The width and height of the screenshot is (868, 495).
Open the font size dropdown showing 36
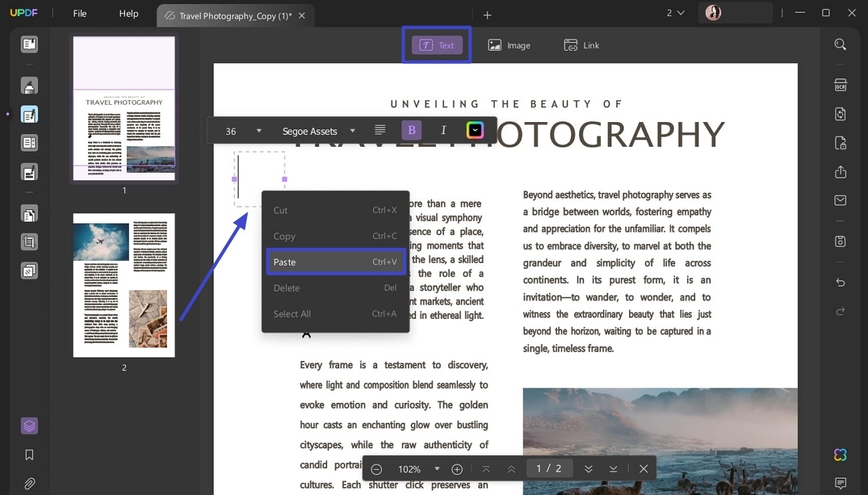pyautogui.click(x=240, y=131)
